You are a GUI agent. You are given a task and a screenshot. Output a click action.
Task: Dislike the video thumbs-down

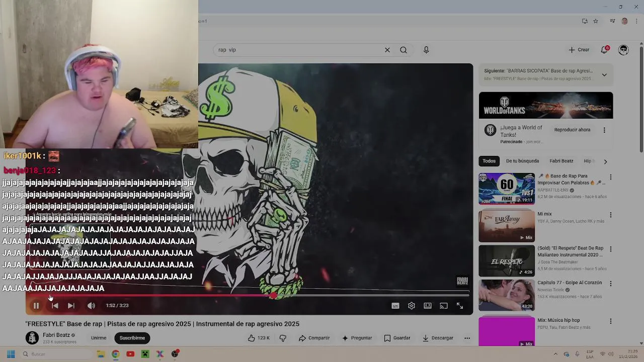click(x=283, y=338)
